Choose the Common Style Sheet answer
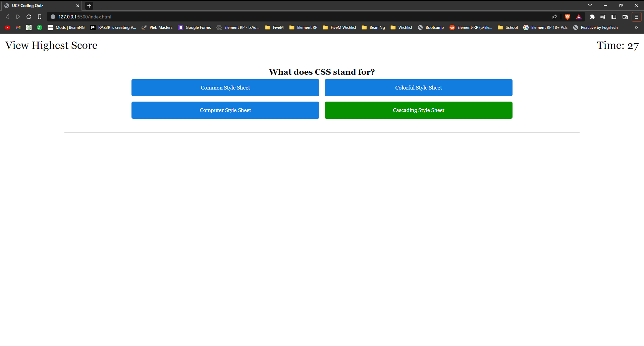 (x=225, y=88)
